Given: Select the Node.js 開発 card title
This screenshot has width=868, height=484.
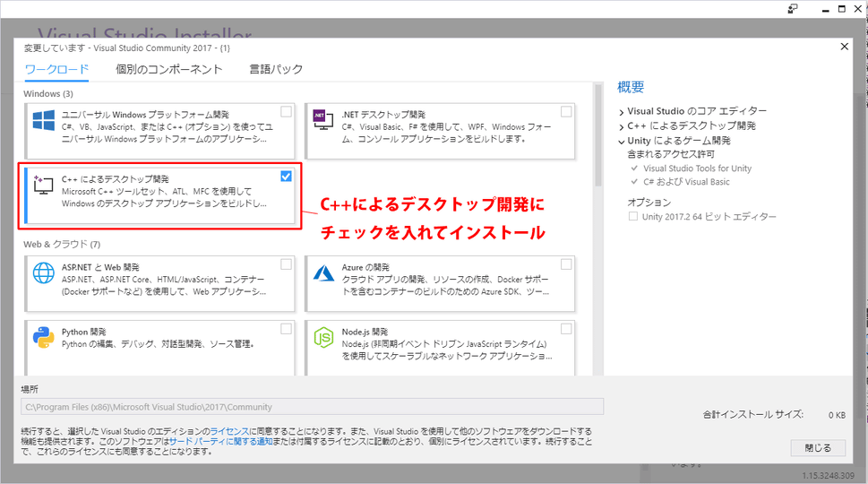Looking at the screenshot, I should coord(365,332).
